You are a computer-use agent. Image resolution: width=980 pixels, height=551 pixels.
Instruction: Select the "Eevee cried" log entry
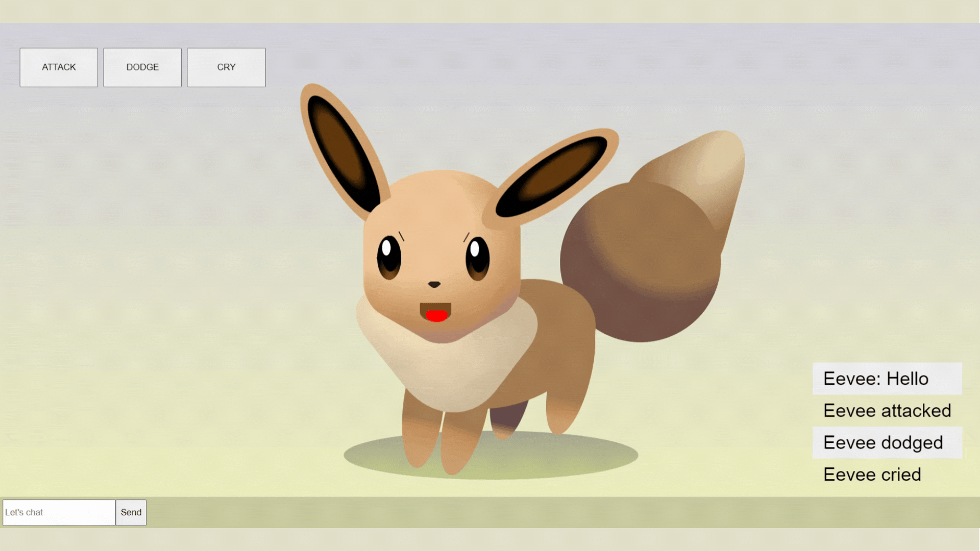pyautogui.click(x=887, y=474)
